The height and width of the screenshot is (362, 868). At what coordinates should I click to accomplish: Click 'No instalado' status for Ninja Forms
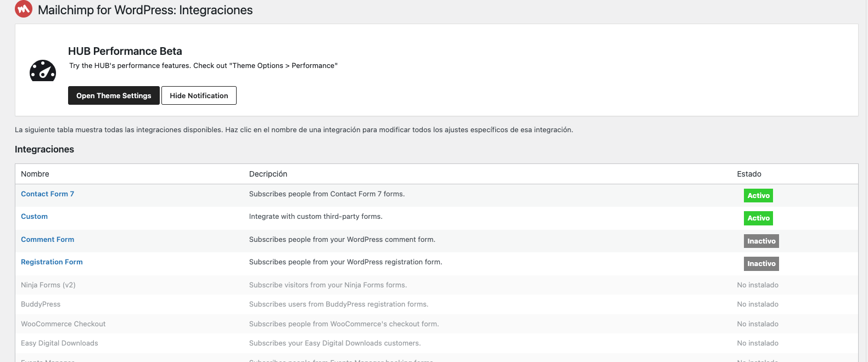coord(758,285)
